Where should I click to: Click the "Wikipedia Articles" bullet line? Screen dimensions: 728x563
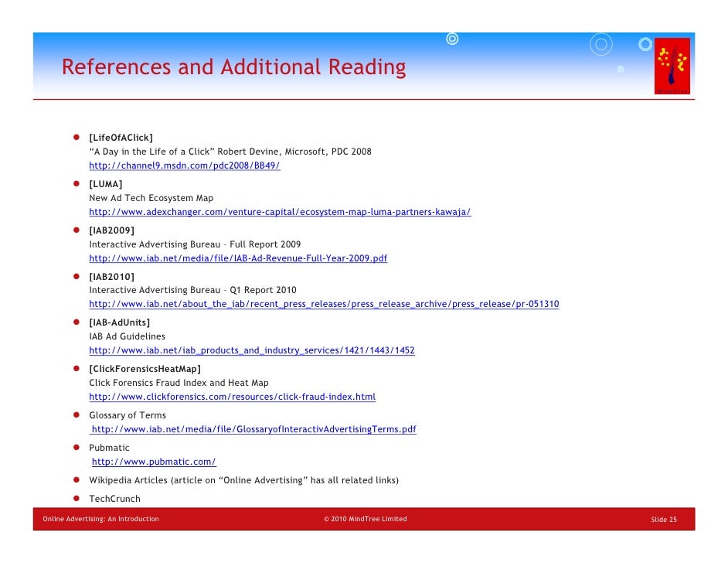click(x=243, y=480)
